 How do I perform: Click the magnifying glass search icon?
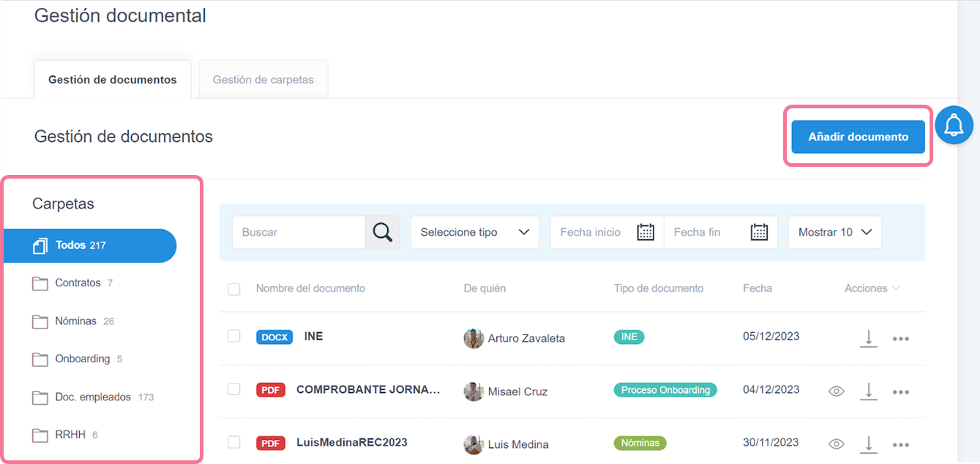tap(382, 232)
